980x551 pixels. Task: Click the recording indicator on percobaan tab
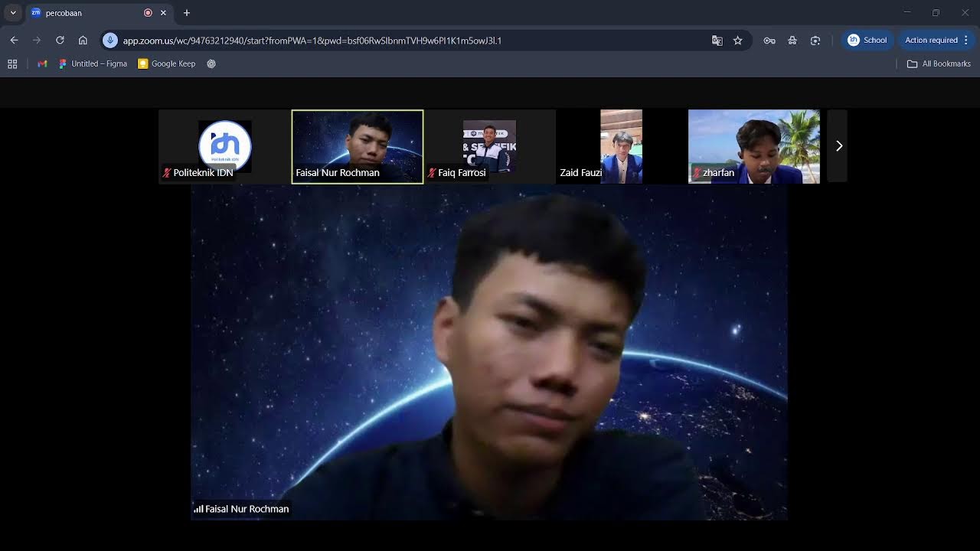point(148,13)
